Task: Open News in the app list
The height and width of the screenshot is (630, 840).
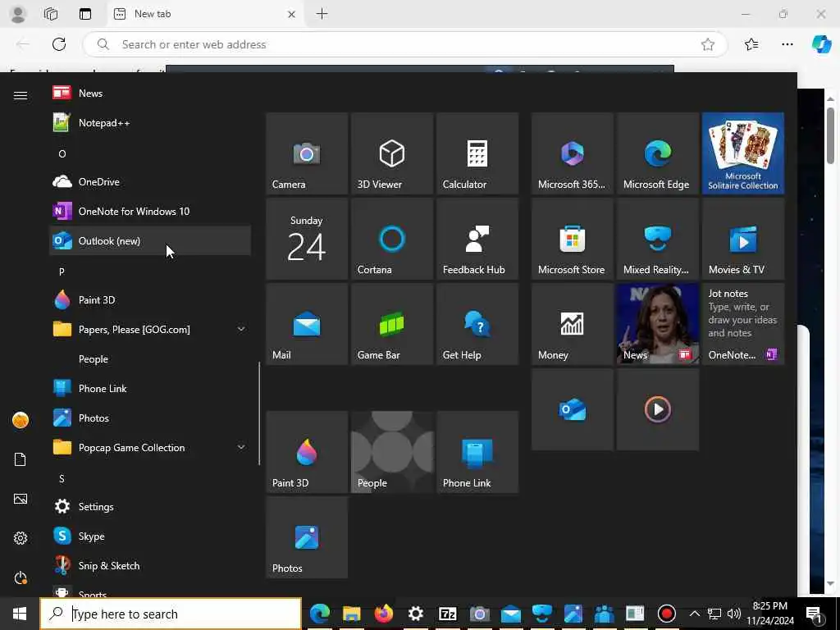Action: tap(150, 94)
